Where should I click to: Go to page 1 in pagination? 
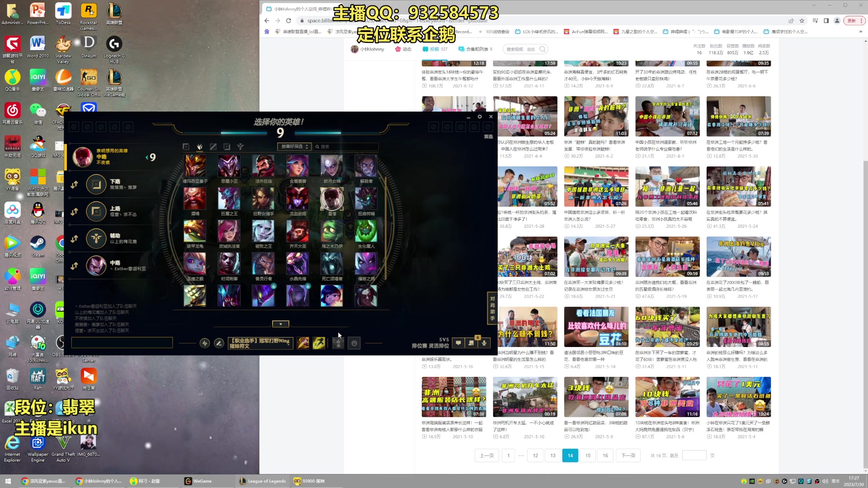[509, 455]
